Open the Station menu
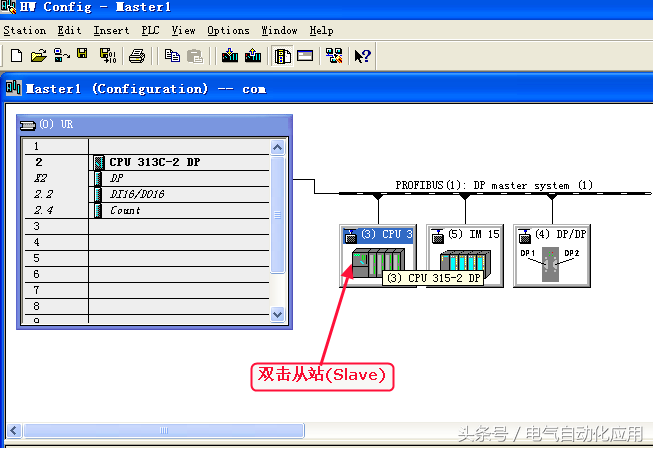This screenshot has height=449, width=654. [25, 31]
